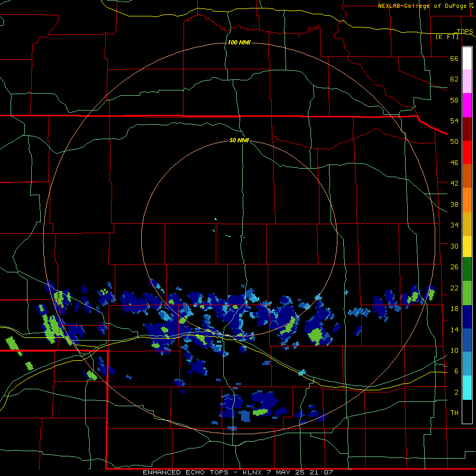Image resolution: width=476 pixels, height=476 pixels.
Task: Click legend value "14"
Action: (x=454, y=329)
